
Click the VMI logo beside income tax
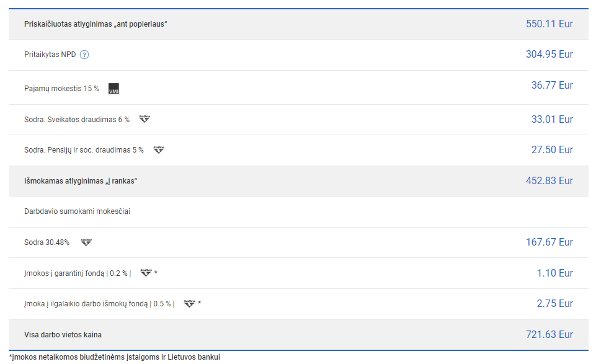tap(113, 89)
